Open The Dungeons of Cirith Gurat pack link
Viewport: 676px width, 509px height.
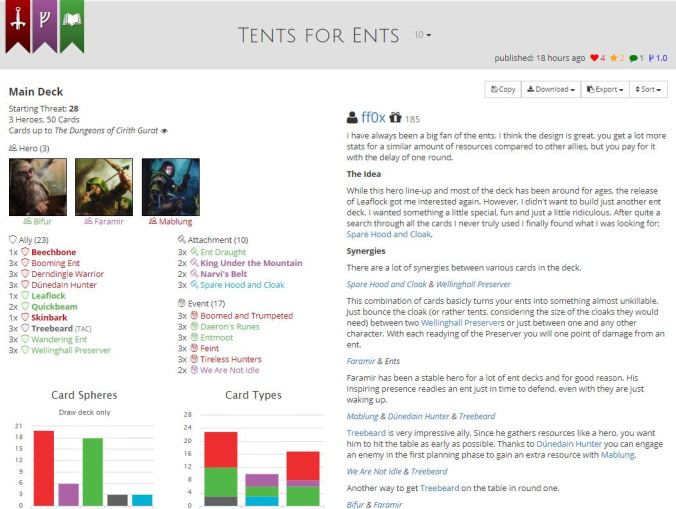click(x=106, y=131)
